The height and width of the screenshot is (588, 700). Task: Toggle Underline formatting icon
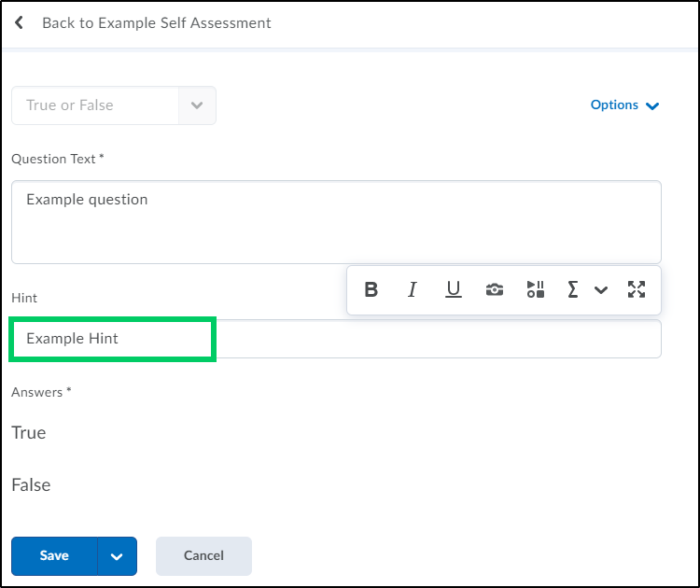(453, 289)
